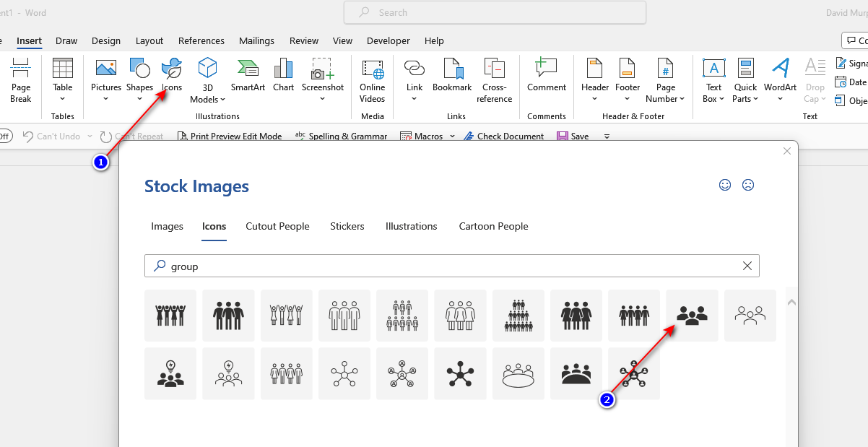The height and width of the screenshot is (447, 868).
Task: Open Customize Quick Access Toolbar arrow
Action: coord(607,136)
